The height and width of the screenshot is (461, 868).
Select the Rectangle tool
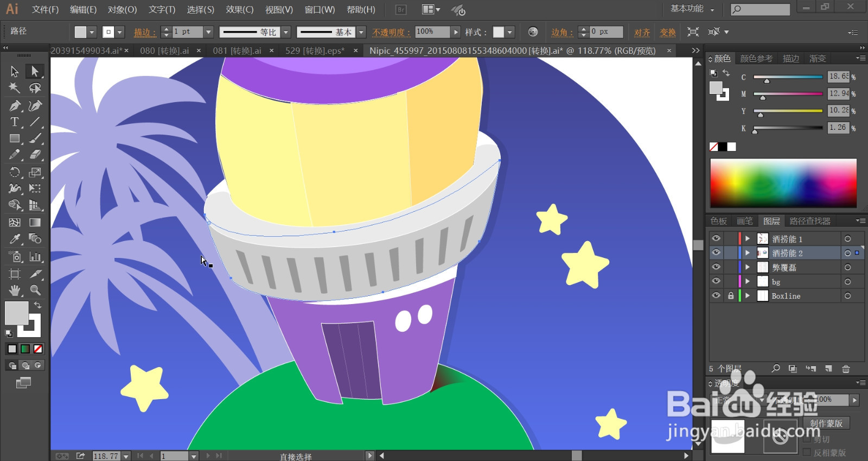15,138
